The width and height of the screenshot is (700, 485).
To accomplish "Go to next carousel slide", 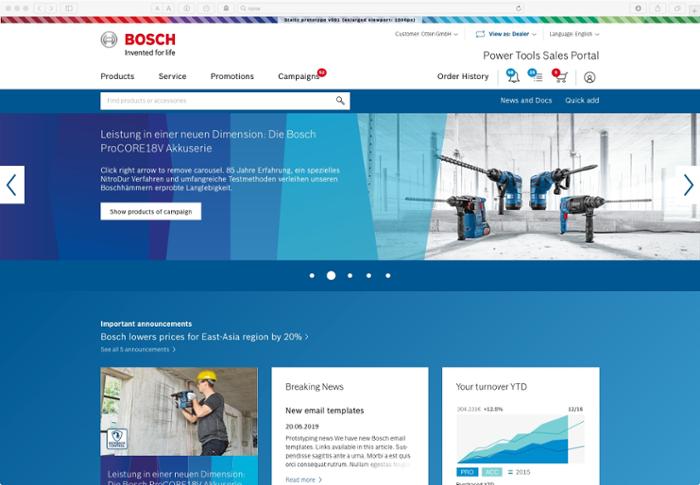I will [x=688, y=185].
